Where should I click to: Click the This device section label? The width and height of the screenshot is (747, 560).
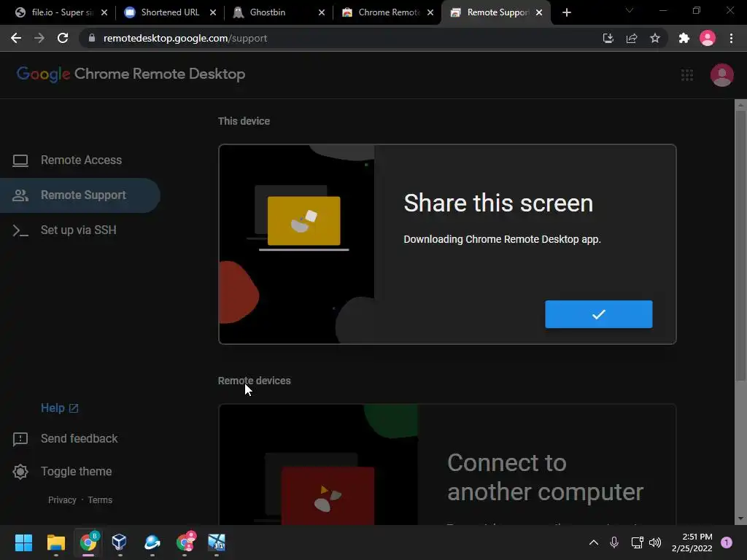click(x=244, y=121)
